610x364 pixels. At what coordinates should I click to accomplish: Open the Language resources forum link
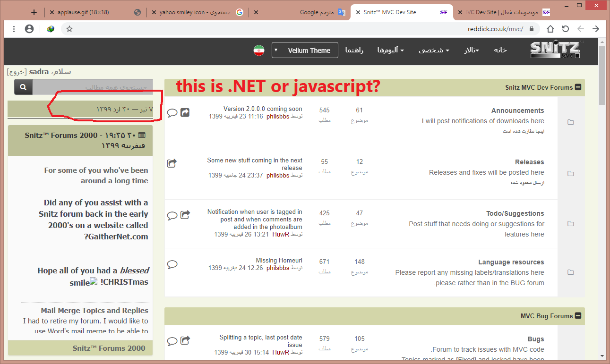coord(511,262)
